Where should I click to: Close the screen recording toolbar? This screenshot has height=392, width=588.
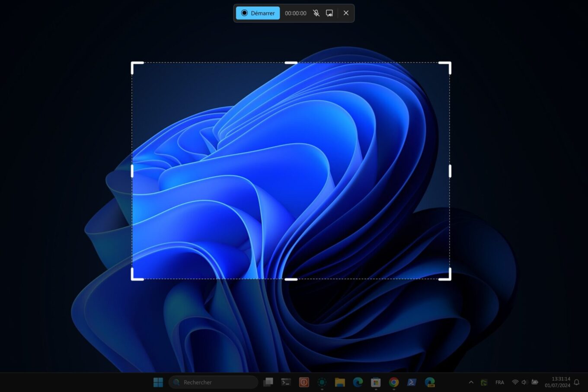click(x=346, y=13)
